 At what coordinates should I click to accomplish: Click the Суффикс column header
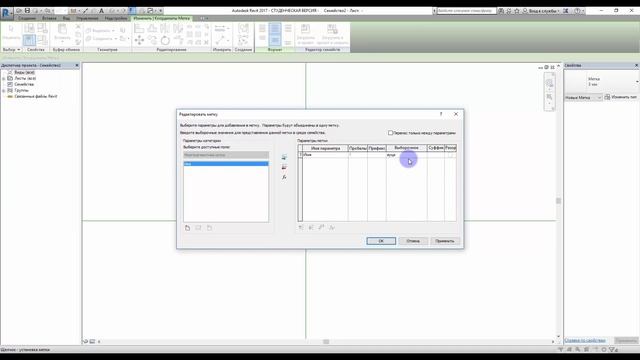[436, 148]
